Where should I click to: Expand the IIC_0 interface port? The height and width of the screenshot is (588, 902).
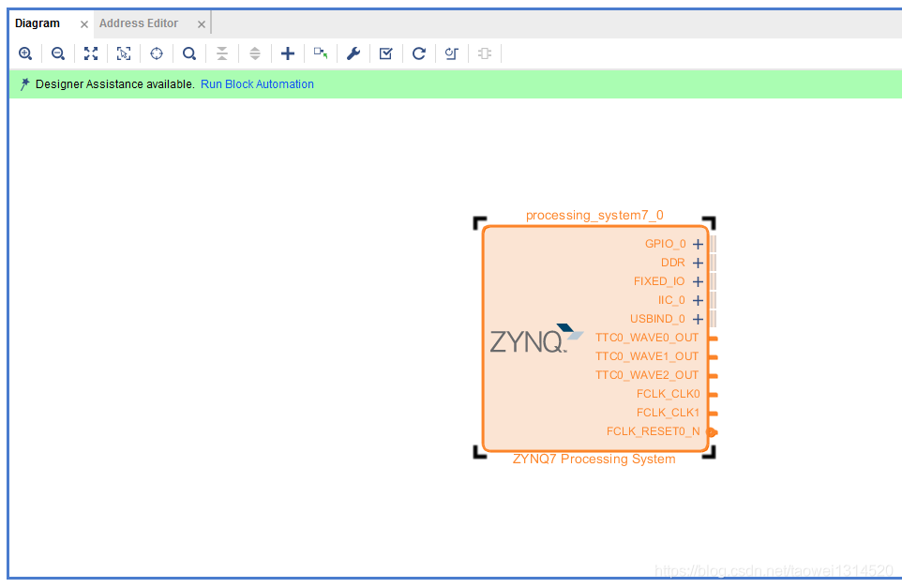pyautogui.click(x=698, y=300)
